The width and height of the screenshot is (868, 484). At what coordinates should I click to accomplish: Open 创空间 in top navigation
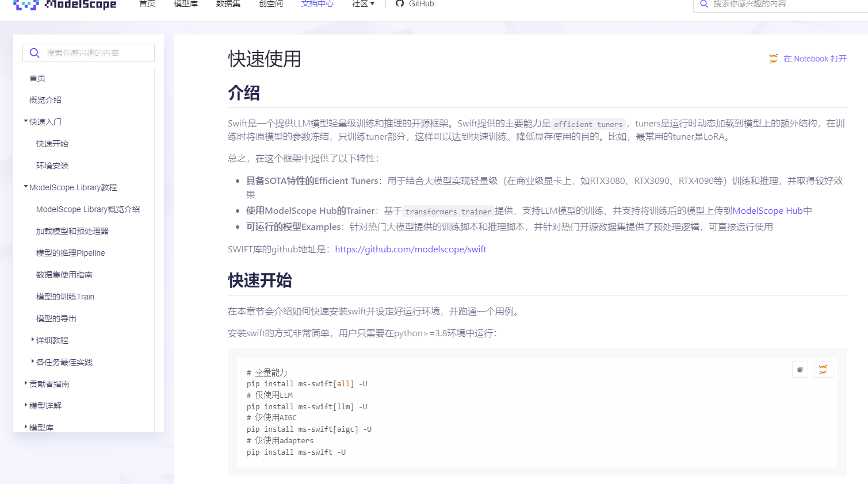pos(271,3)
